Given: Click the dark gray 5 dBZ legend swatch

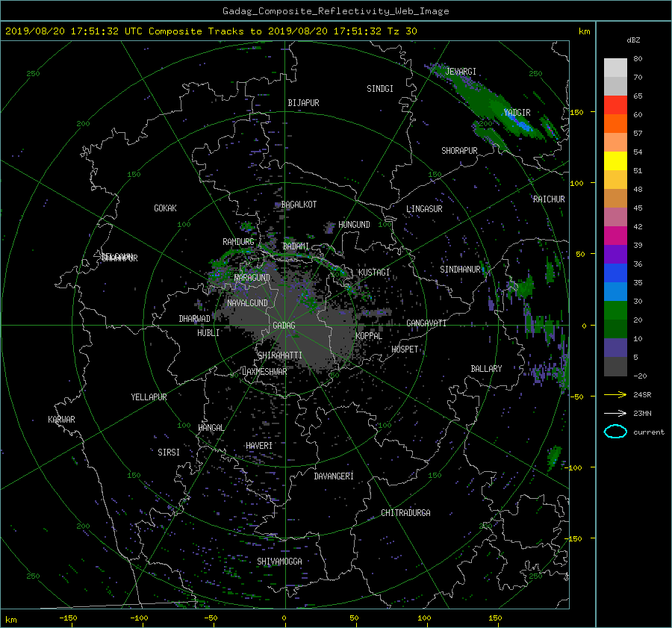Looking at the screenshot, I should 615,366.
